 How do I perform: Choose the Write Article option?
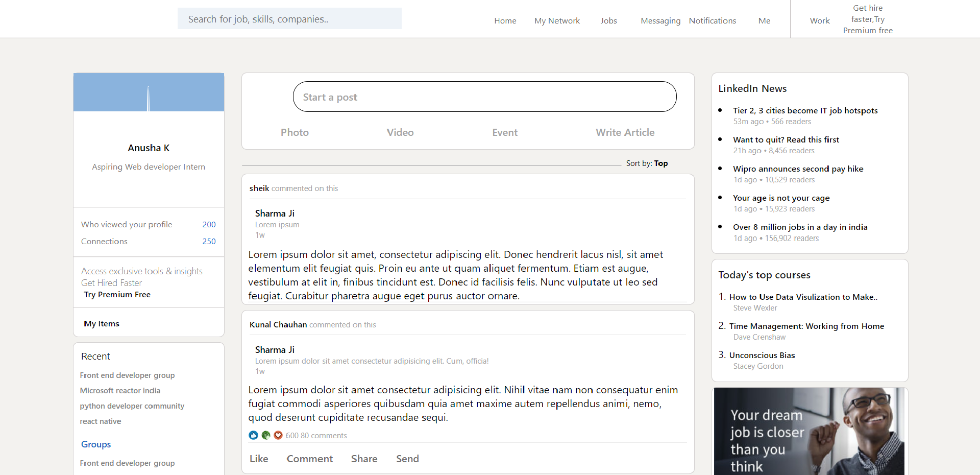[x=625, y=132]
